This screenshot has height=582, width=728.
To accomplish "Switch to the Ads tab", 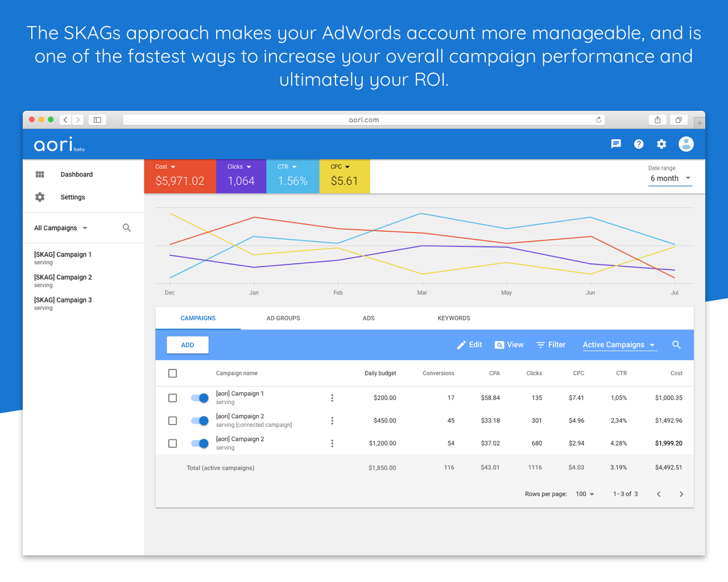I will pyautogui.click(x=369, y=318).
